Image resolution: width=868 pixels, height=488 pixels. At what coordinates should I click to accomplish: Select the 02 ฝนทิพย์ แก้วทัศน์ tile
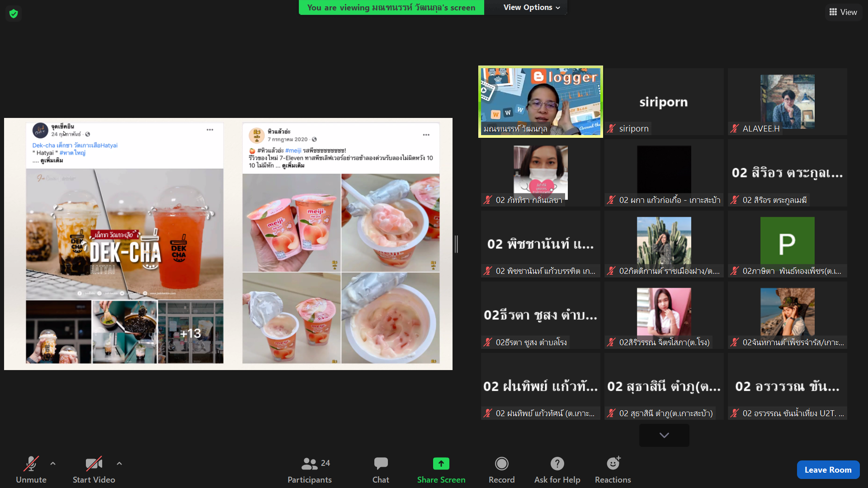tap(541, 386)
